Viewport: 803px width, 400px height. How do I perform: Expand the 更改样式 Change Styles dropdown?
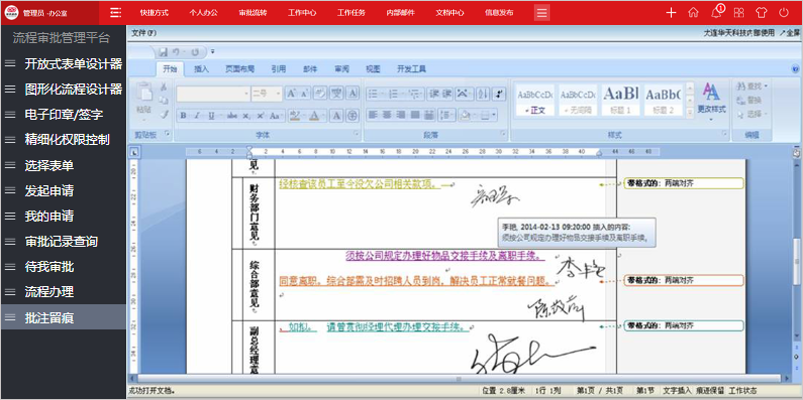coord(711,101)
